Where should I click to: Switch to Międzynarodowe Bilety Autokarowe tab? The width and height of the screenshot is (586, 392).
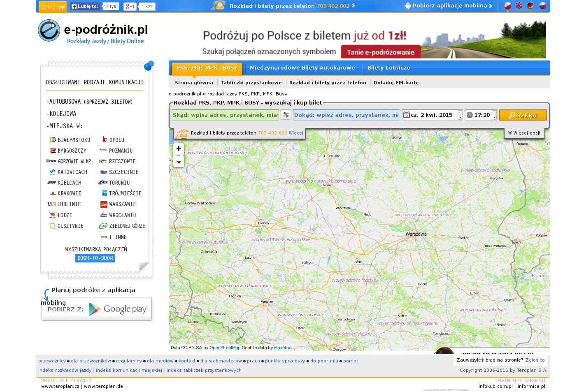(x=302, y=68)
